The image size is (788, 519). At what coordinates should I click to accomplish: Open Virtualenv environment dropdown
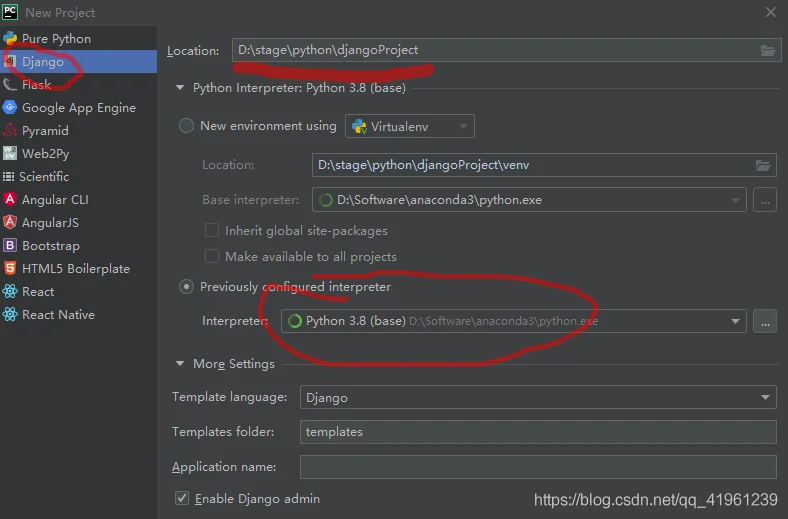410,126
